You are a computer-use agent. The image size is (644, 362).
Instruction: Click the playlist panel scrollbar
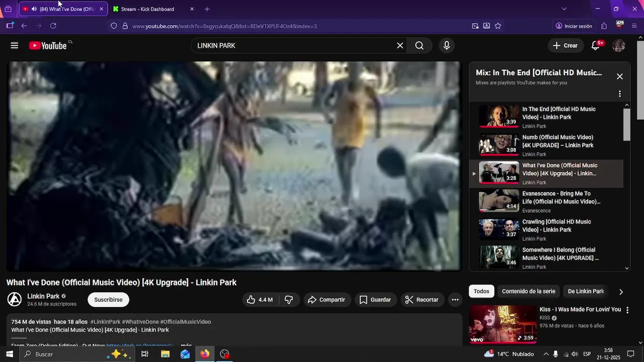pyautogui.click(x=627, y=125)
